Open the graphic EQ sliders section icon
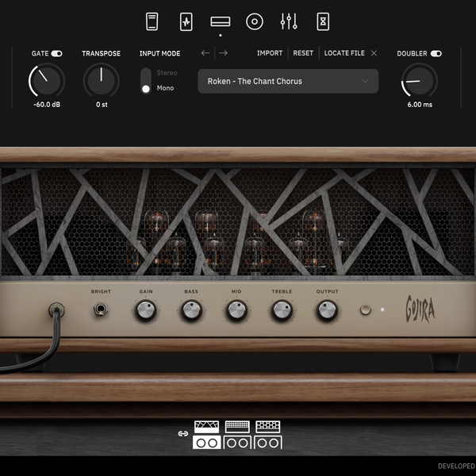The width and height of the screenshot is (476, 476). [289, 21]
